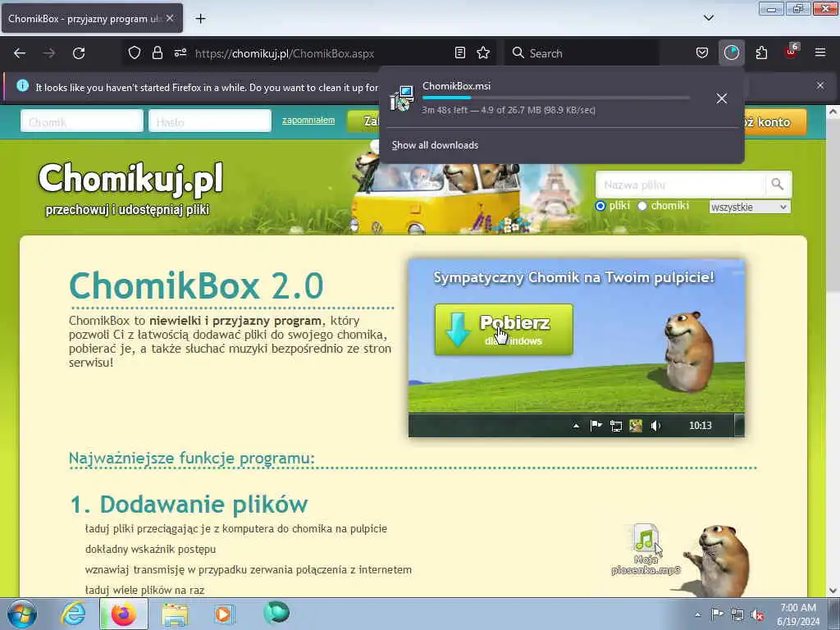Click the magnifier search button beside Nazwa pliku
This screenshot has width=840, height=630.
coord(778,185)
